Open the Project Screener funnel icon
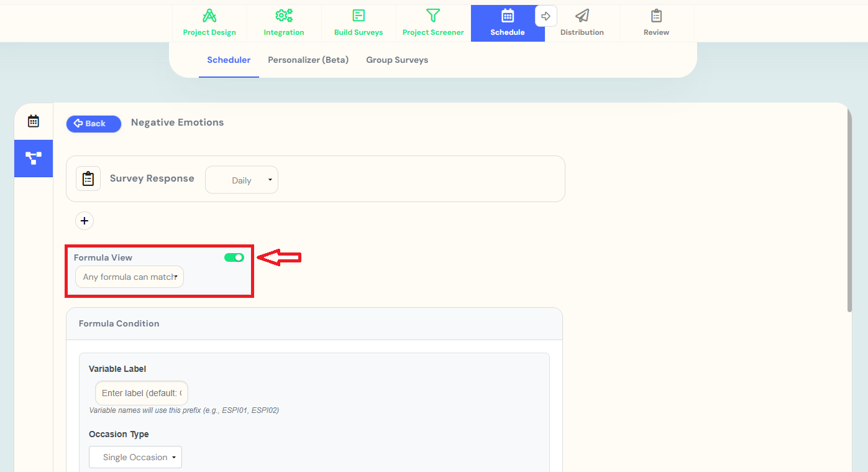Image resolution: width=868 pixels, height=472 pixels. [x=433, y=16]
